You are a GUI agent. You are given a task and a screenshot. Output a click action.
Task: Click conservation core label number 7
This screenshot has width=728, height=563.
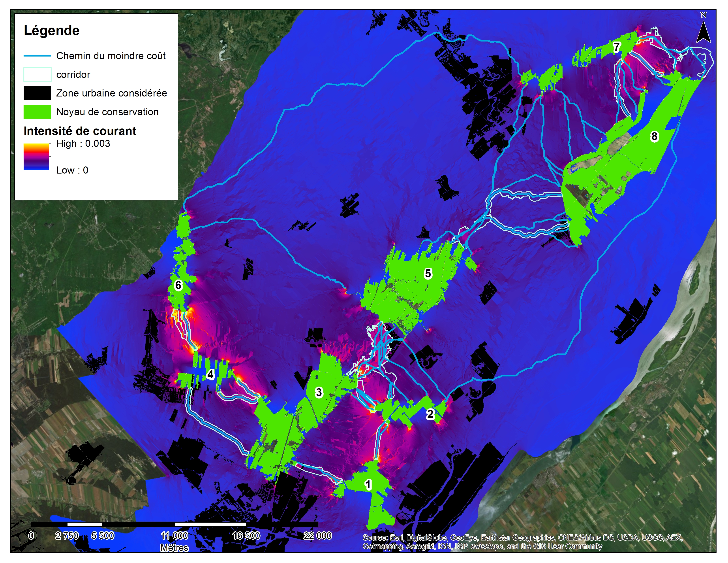click(x=617, y=47)
